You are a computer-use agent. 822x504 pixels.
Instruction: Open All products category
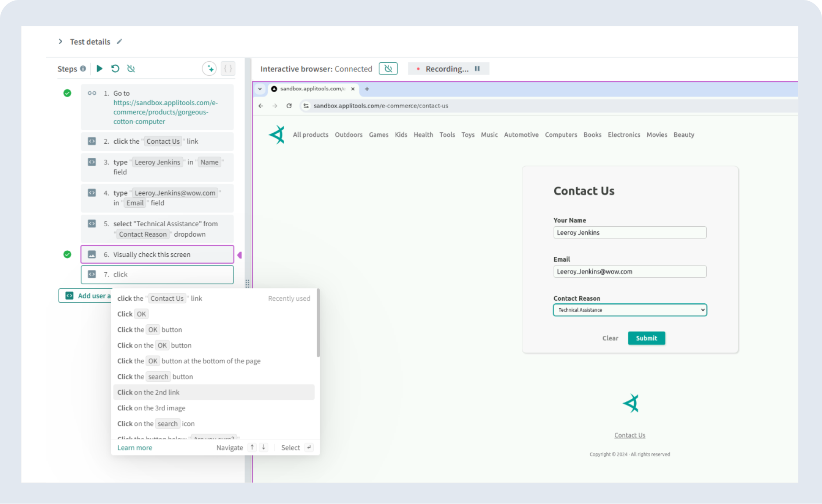311,135
